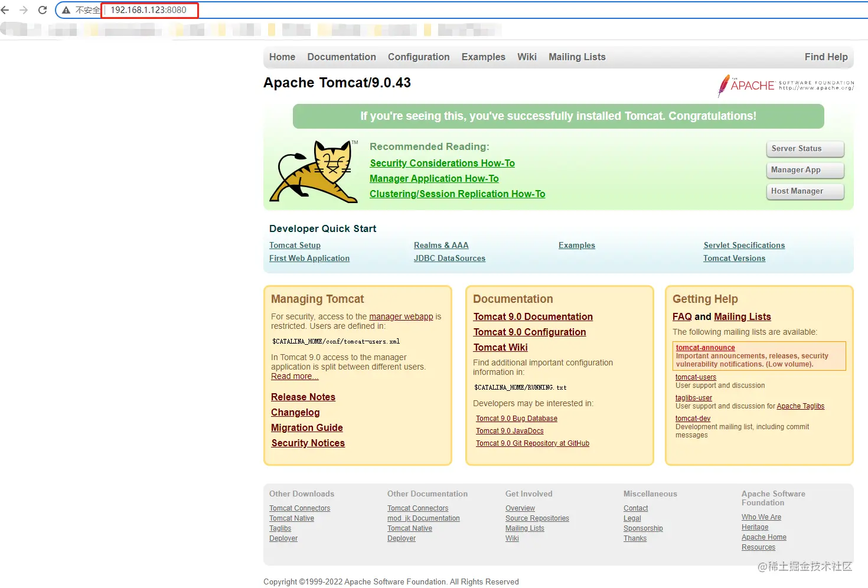868x588 pixels.
Task: Open Changelog link
Action: pyautogui.click(x=295, y=412)
